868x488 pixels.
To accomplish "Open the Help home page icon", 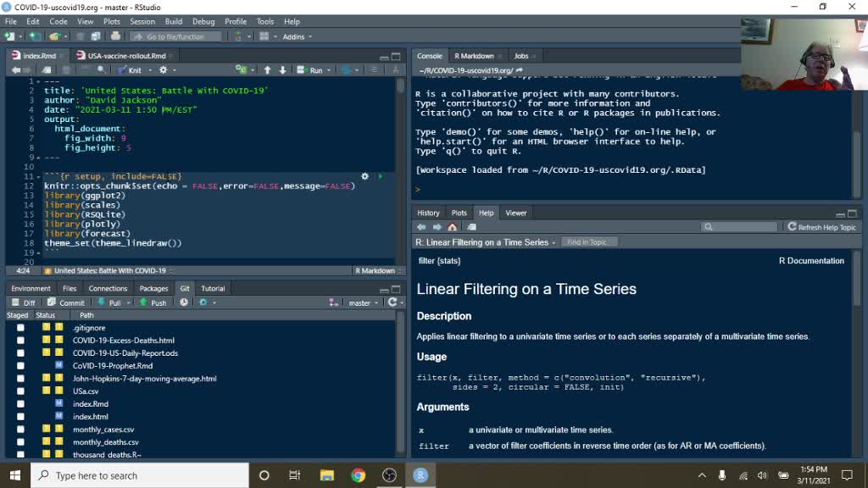I will click(453, 227).
